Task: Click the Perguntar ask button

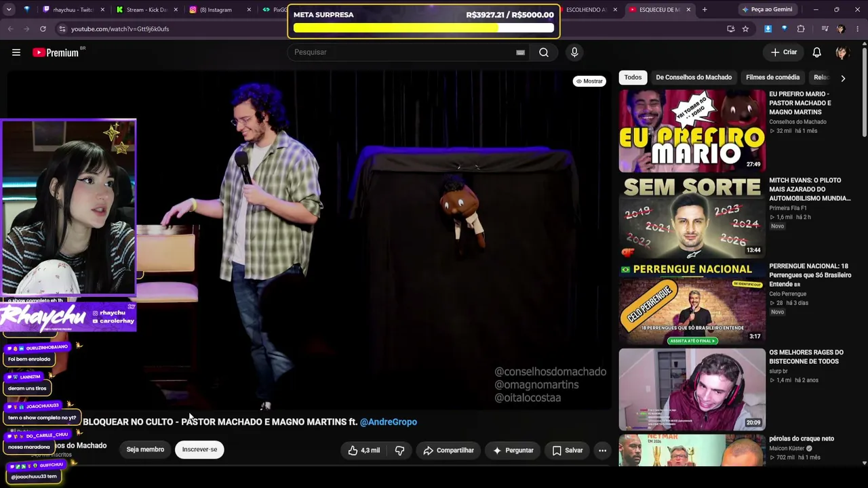Action: (513, 450)
